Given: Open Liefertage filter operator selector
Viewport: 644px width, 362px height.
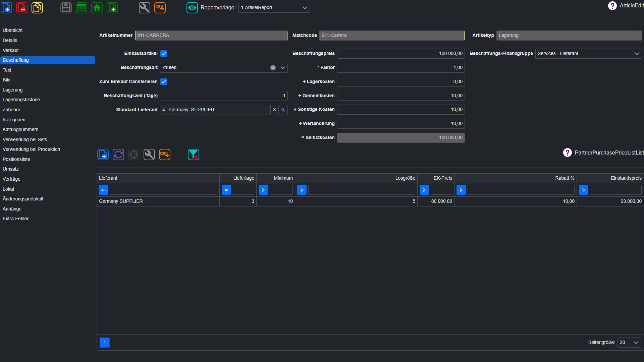Looking at the screenshot, I should [226, 190].
